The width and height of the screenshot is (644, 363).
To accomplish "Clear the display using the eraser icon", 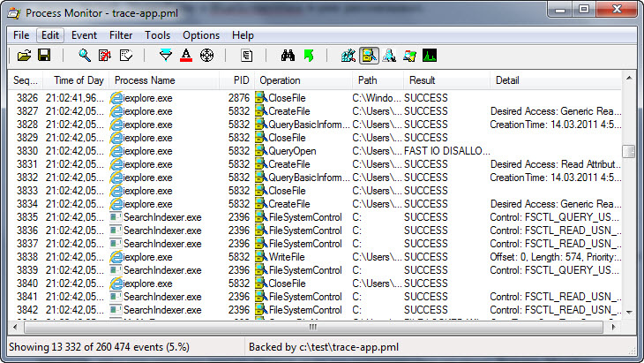I will point(125,55).
